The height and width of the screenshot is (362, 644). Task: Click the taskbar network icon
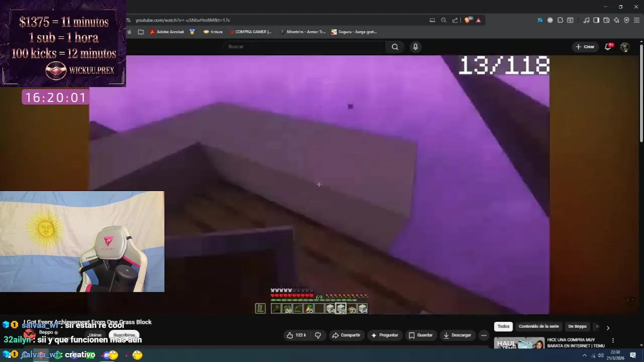[x=593, y=355]
